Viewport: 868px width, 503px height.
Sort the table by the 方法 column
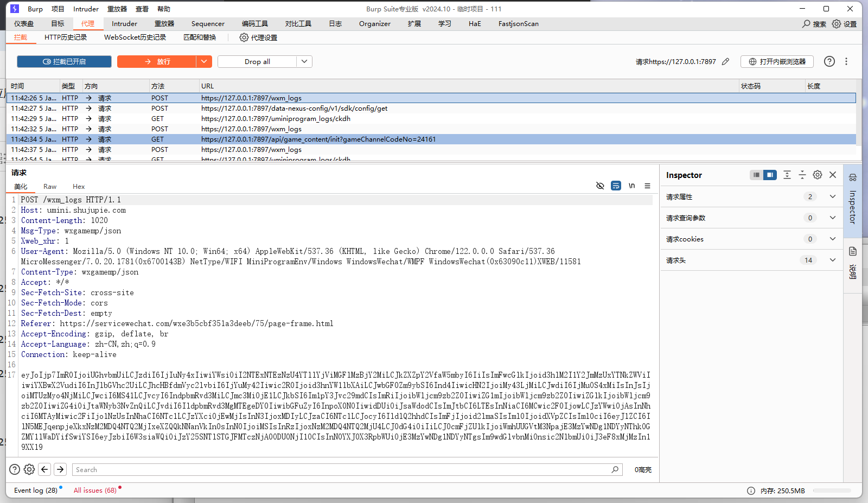pyautogui.click(x=174, y=86)
